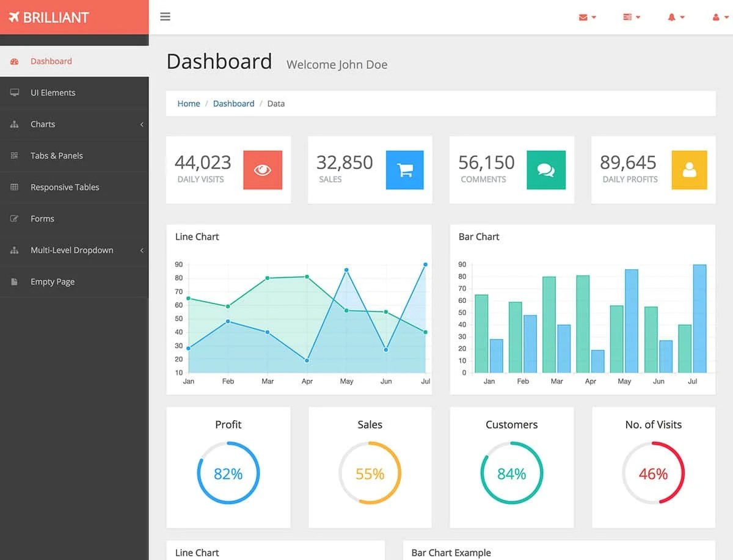Open the messages envelope icon

tap(584, 16)
